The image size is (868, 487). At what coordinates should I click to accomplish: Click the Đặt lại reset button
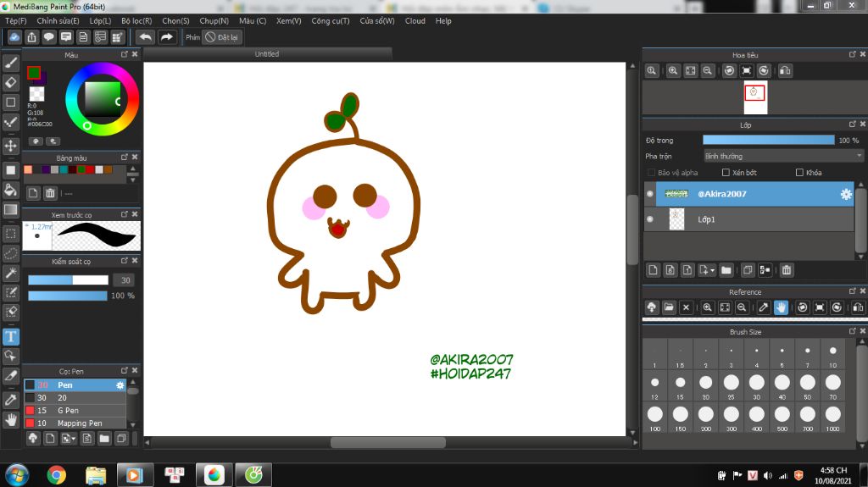(223, 37)
